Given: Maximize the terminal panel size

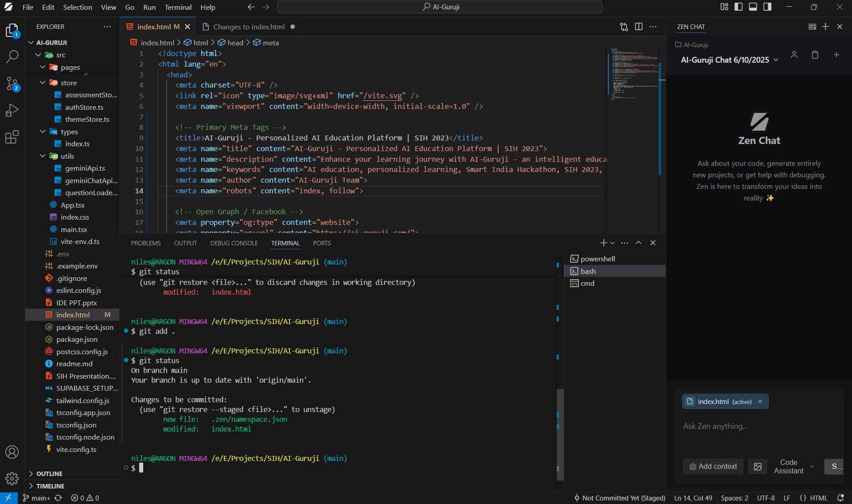Looking at the screenshot, I should click(639, 243).
